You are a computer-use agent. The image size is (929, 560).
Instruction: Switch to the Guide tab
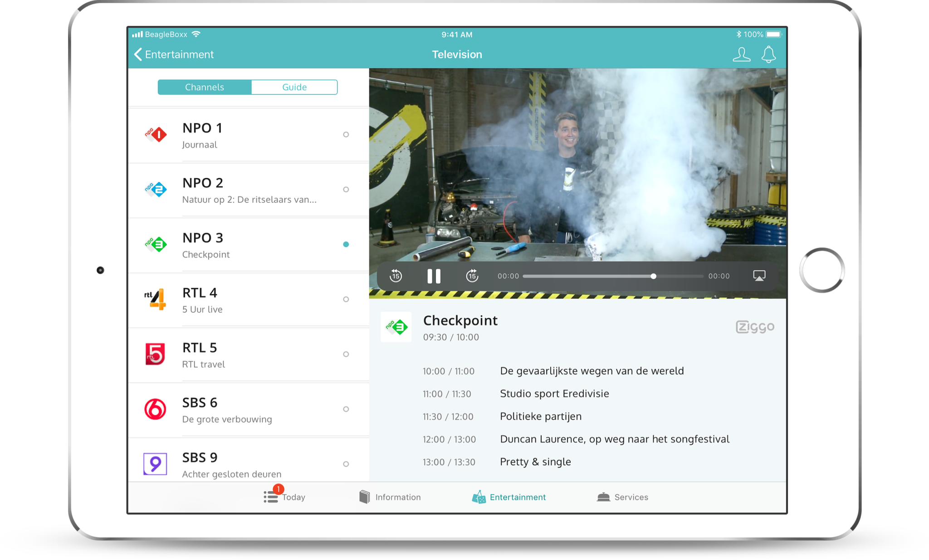coord(294,87)
